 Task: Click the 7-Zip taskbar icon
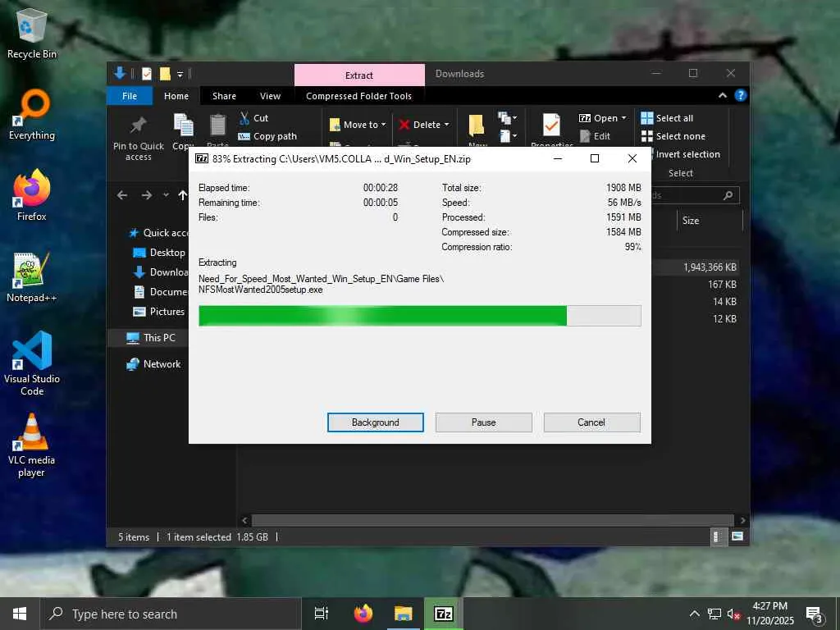pos(444,614)
